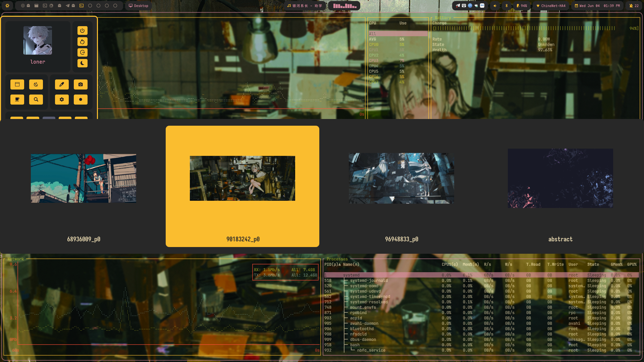Open the ChinaNet-HA4 Wi-Fi network menu

550,6
